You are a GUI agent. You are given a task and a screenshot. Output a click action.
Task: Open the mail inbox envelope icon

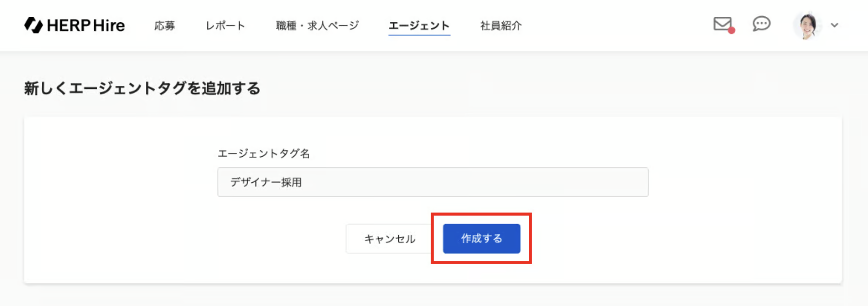(x=722, y=24)
